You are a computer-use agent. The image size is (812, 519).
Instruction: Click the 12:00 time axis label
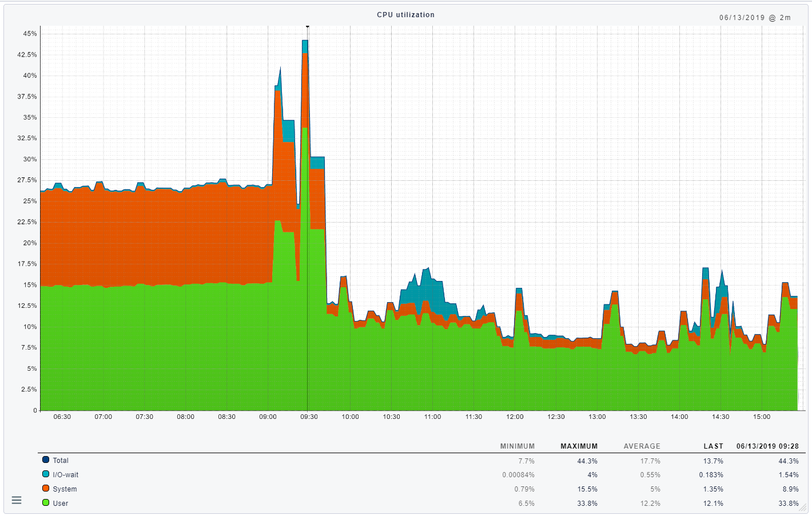tap(515, 417)
